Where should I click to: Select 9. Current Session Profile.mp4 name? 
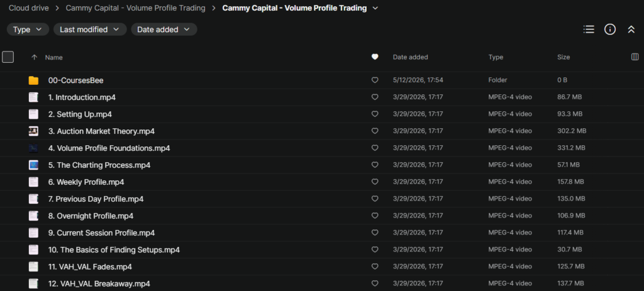101,233
